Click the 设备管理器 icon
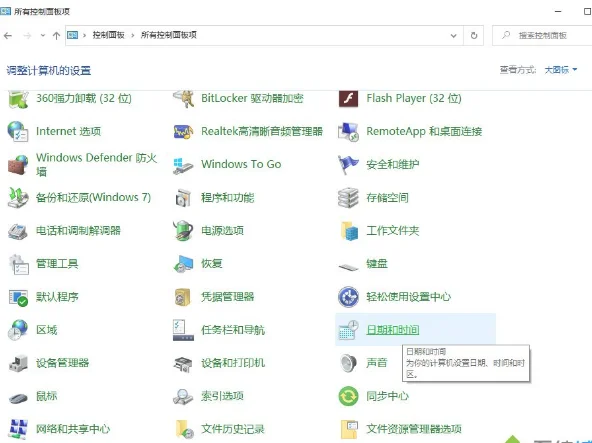The image size is (592, 443). [x=18, y=363]
